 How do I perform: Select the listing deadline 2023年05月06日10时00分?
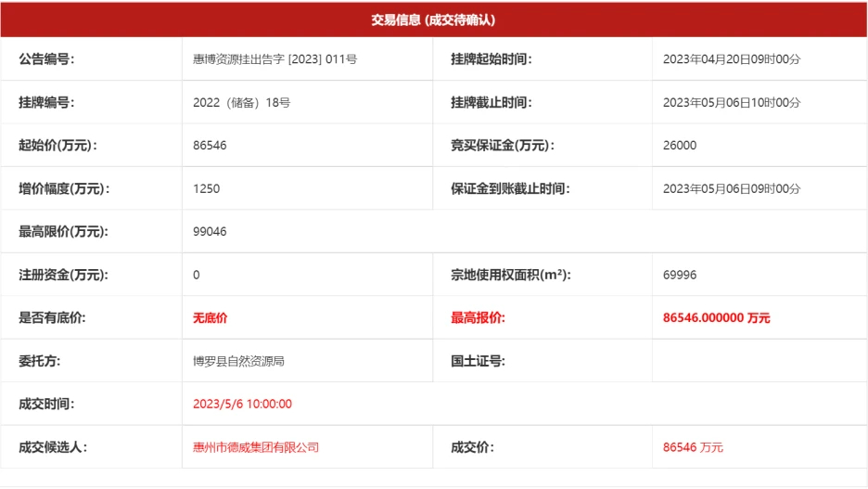[731, 103]
